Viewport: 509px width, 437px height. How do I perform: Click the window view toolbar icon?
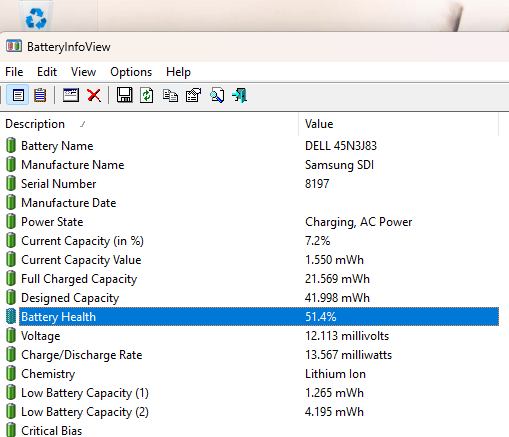tap(71, 96)
